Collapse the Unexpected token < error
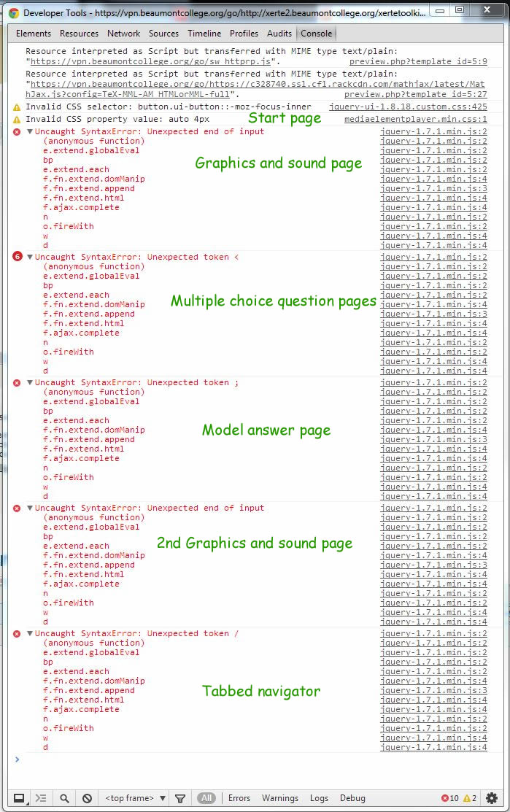Image resolution: width=510 pixels, height=812 pixels. click(x=29, y=257)
